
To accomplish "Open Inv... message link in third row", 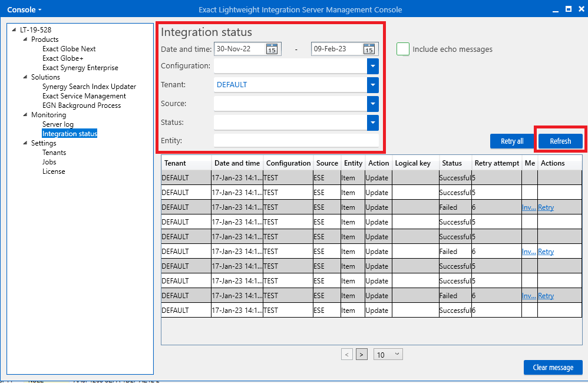I will [x=528, y=207].
